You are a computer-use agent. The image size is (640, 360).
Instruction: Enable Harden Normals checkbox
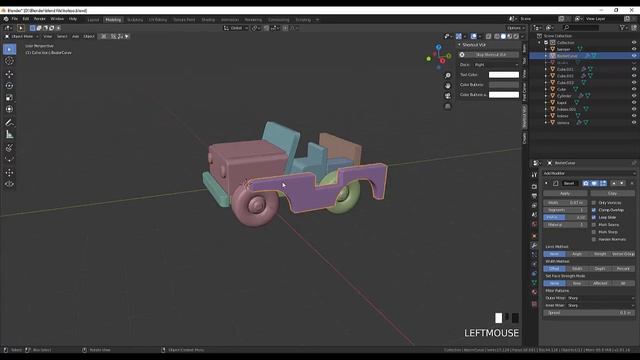[594, 239]
